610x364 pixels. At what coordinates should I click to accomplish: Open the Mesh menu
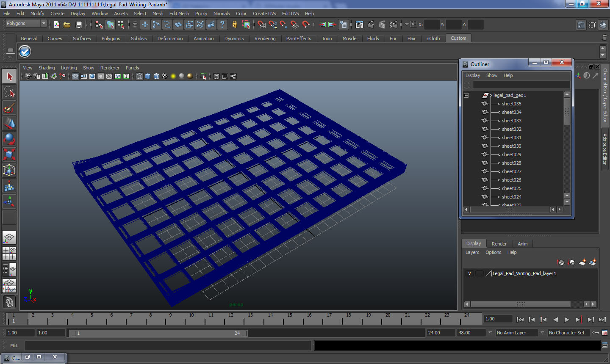pos(158,14)
